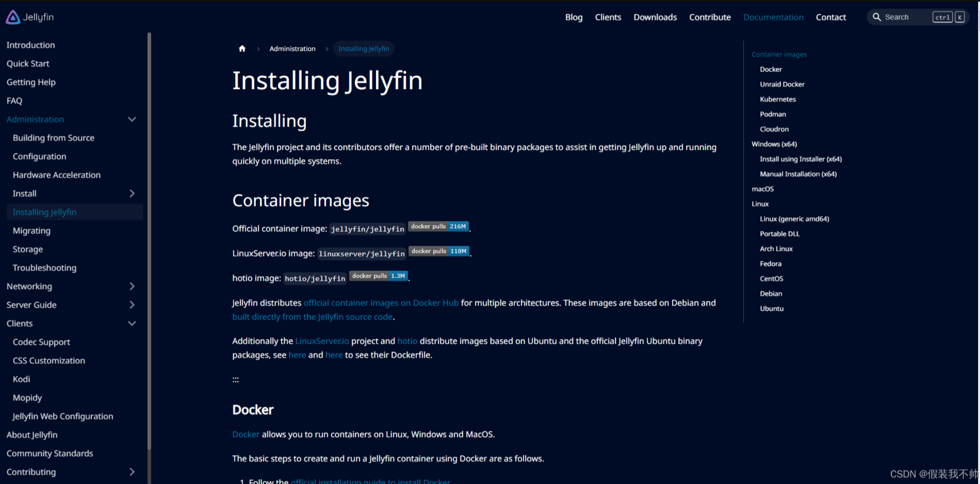Jump to Ubuntu section
Screen dimensions: 980x484
[772, 308]
